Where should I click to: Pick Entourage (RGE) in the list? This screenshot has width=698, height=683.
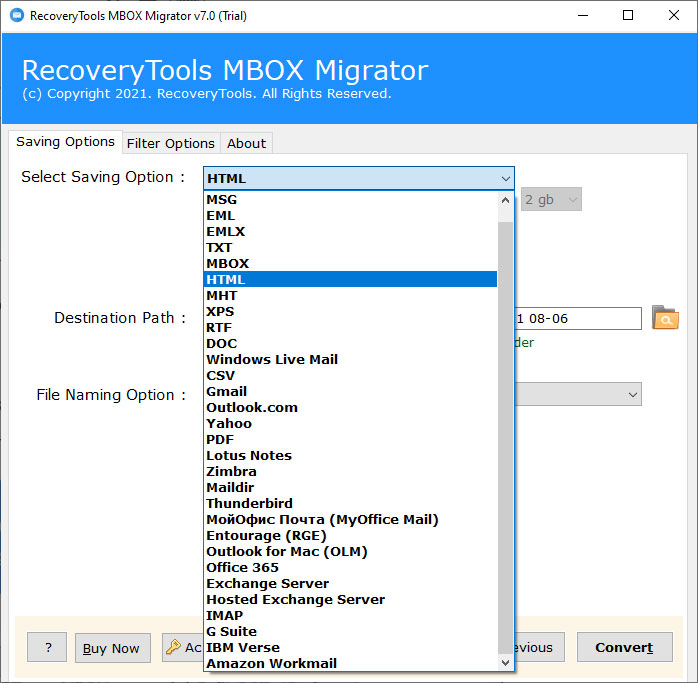(350, 536)
